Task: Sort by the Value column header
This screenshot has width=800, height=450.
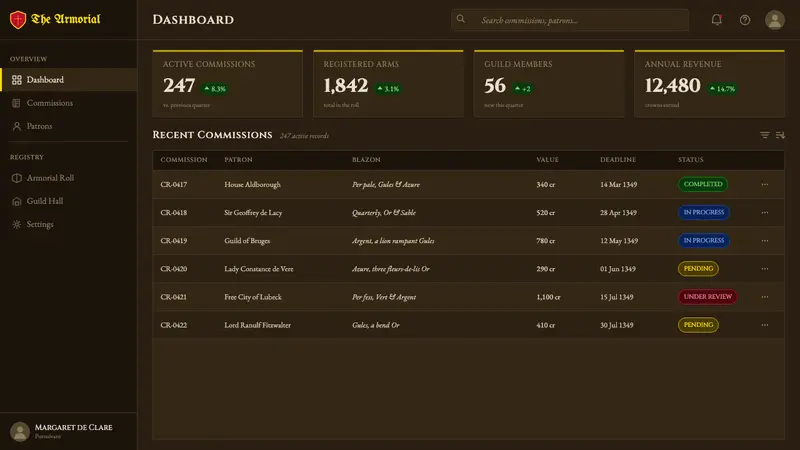Action: [x=547, y=160]
